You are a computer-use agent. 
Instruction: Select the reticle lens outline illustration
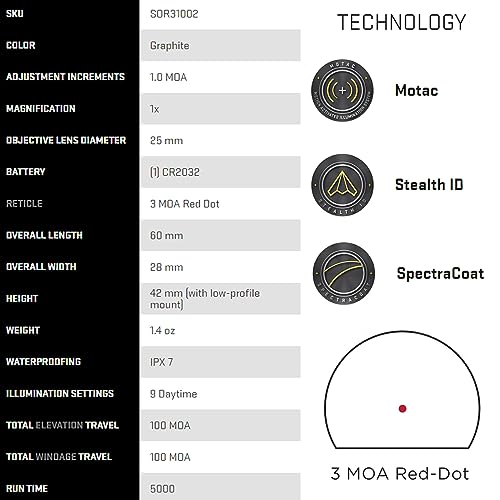click(x=402, y=390)
